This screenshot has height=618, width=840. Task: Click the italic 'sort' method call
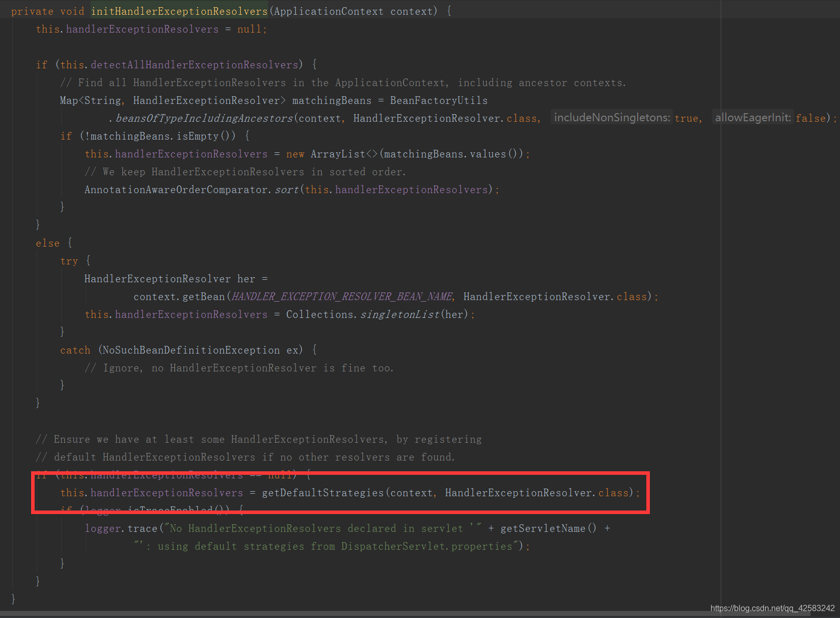[x=286, y=190]
